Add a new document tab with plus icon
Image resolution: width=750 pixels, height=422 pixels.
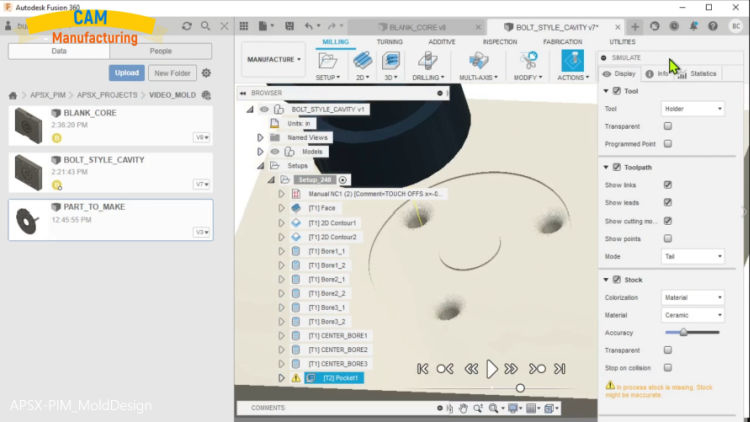635,27
